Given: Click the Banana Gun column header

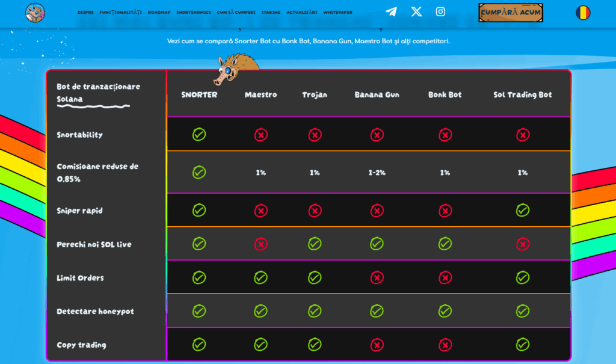Looking at the screenshot, I should [x=377, y=94].
